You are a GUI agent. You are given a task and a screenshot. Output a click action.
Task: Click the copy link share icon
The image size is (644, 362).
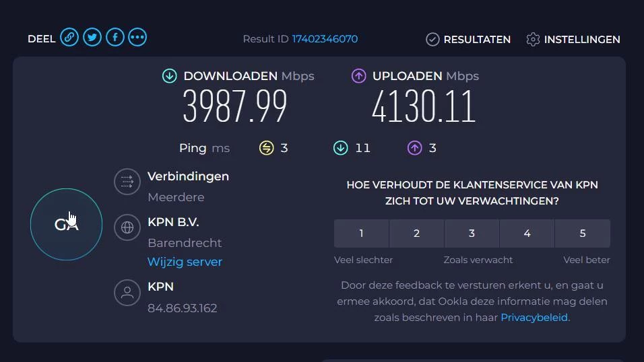pos(69,38)
